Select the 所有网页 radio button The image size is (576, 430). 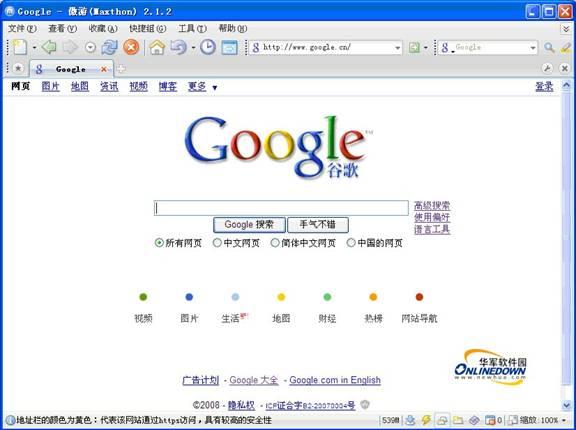tap(159, 243)
